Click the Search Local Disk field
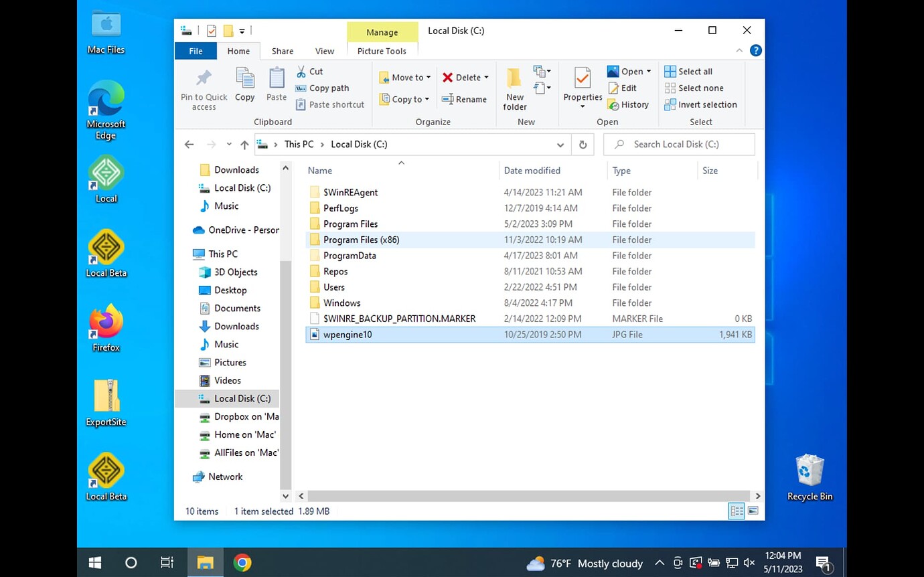924x577 pixels. pos(678,144)
